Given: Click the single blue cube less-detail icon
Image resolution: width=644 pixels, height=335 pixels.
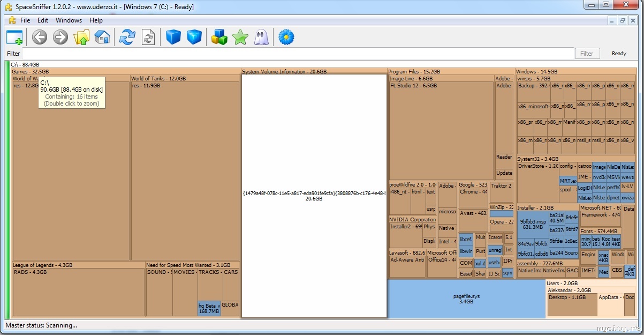Looking at the screenshot, I should (x=173, y=37).
